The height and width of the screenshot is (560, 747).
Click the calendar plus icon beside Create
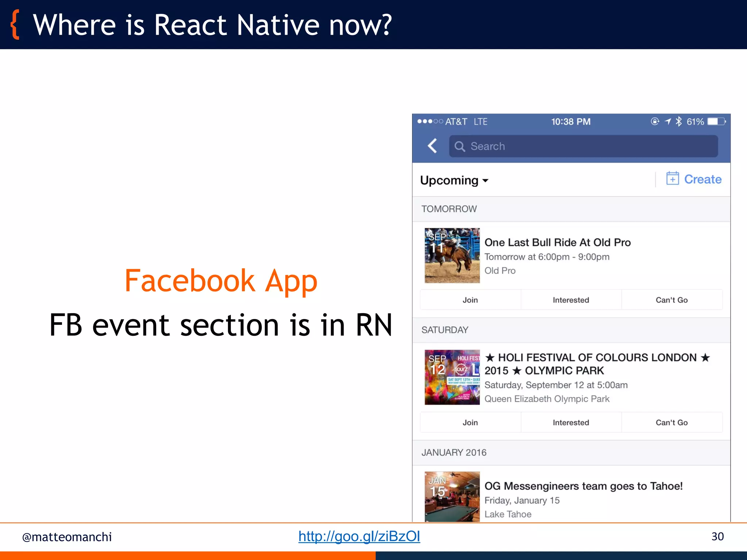(673, 178)
